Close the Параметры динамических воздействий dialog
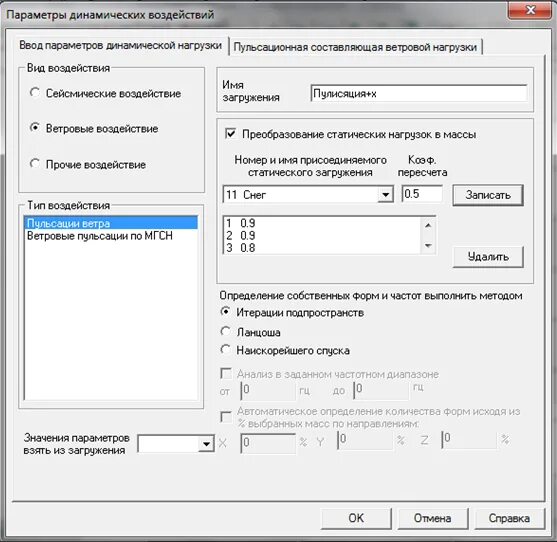Image resolution: width=557 pixels, height=542 pixels. tap(531, 10)
